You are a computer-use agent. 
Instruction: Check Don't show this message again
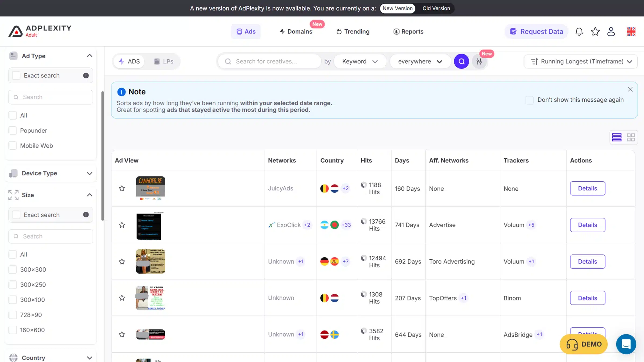[x=530, y=100]
